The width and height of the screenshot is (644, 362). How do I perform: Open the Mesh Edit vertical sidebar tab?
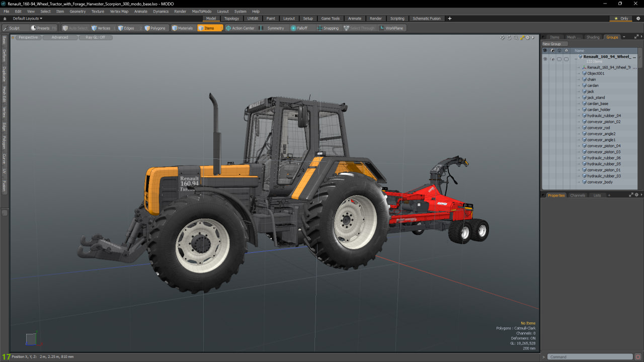pyautogui.click(x=4, y=94)
